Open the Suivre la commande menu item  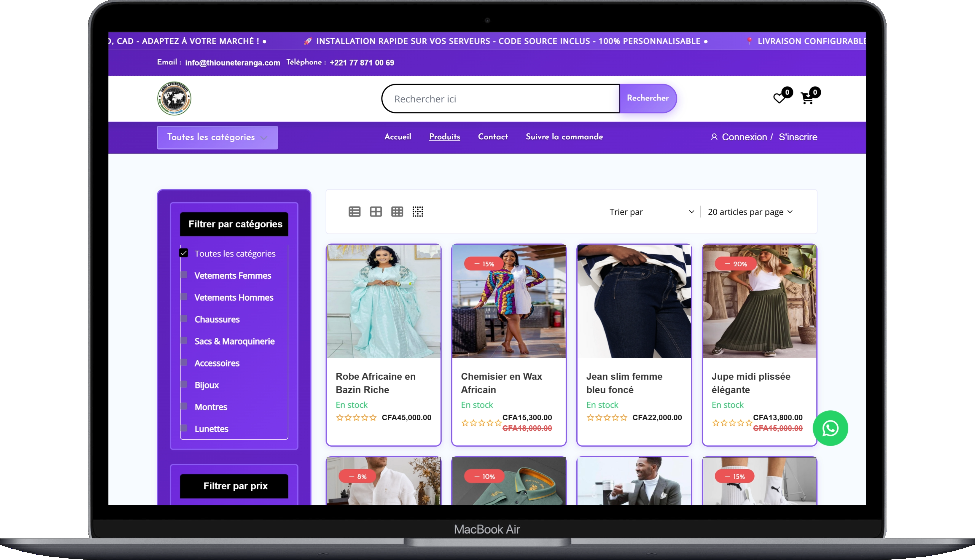(x=564, y=137)
